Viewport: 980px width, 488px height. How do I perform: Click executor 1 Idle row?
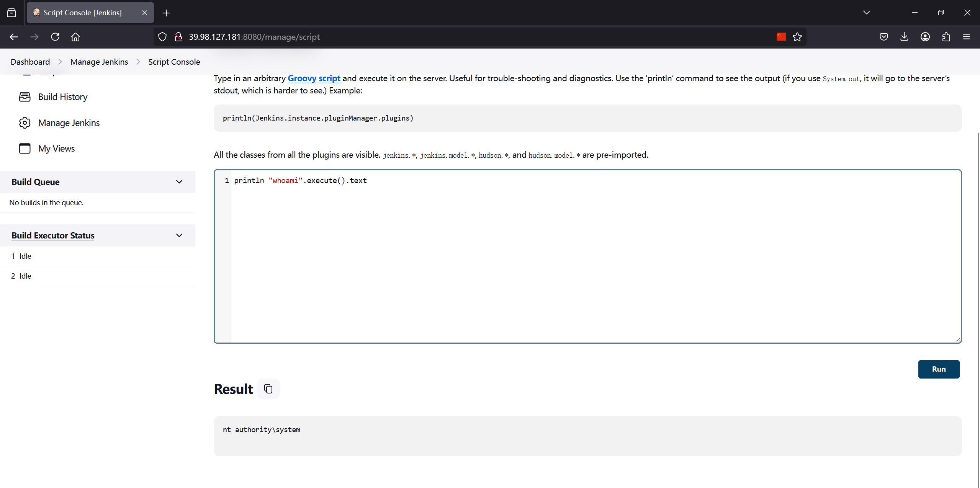98,256
